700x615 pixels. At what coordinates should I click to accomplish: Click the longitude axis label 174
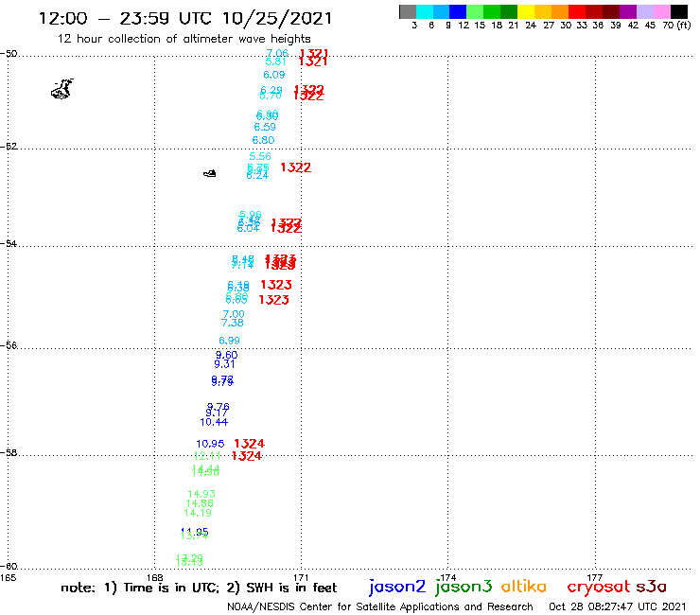(447, 577)
